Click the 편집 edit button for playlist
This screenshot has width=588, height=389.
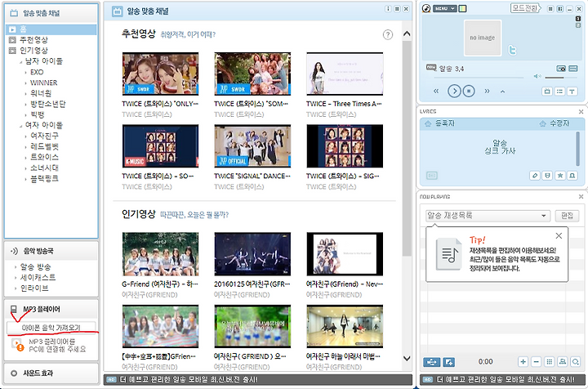pyautogui.click(x=567, y=215)
